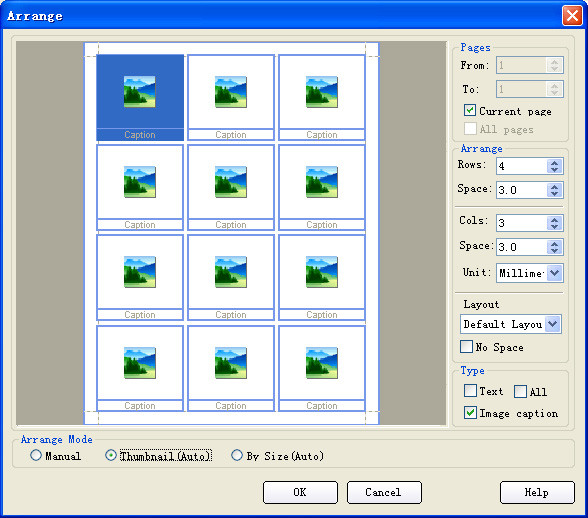This screenshot has width=588, height=518.
Task: Decrease Cols value with down arrow
Action: pyautogui.click(x=555, y=227)
